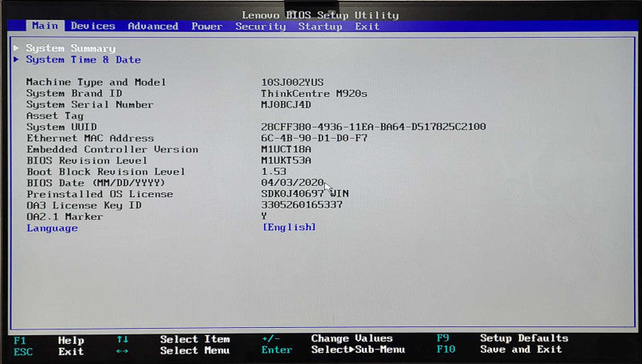The image size is (642, 364).
Task: Click the F9 Setup Defaults hint
Action: coord(502,338)
